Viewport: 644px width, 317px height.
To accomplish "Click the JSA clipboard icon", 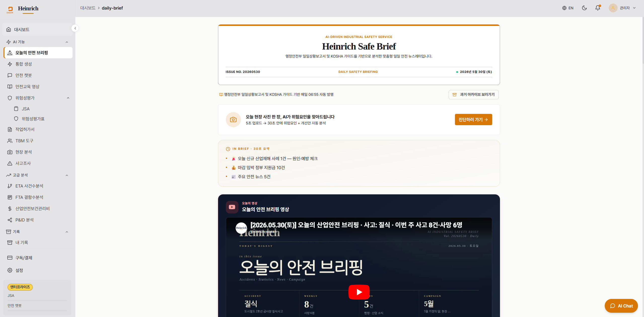I will pos(16,109).
